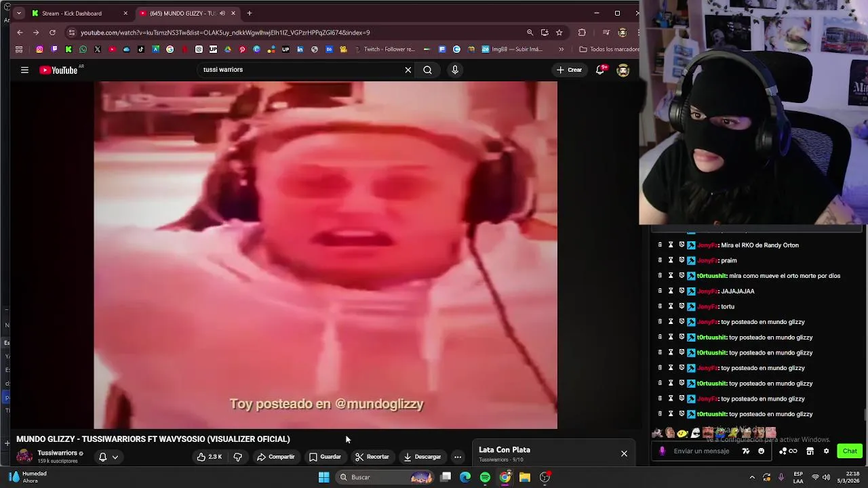Expand the tab search dropdown

18,13
